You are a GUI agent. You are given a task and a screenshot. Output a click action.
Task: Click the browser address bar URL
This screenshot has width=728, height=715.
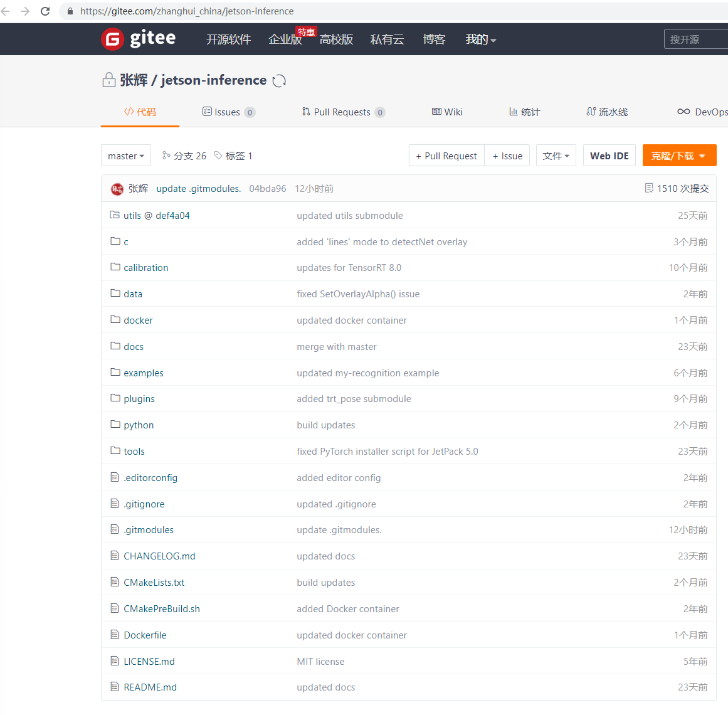pyautogui.click(x=187, y=11)
